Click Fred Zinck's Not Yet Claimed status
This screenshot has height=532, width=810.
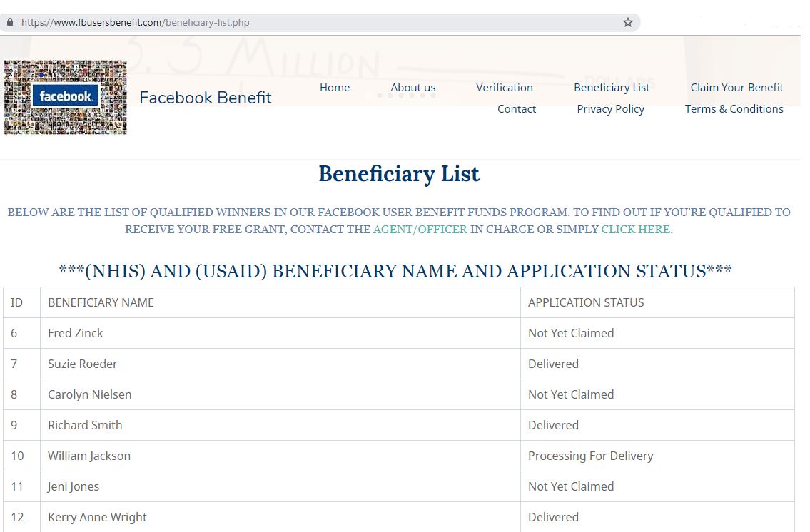pos(571,333)
